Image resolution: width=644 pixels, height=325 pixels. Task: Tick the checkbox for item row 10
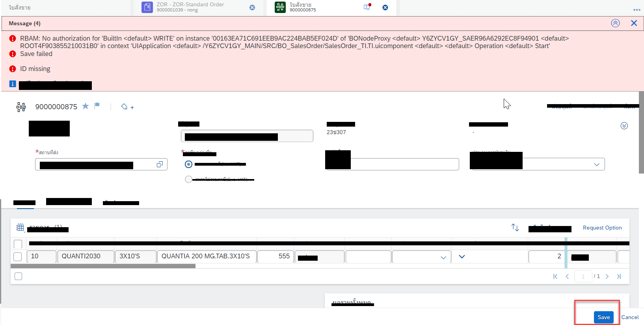pyautogui.click(x=18, y=257)
